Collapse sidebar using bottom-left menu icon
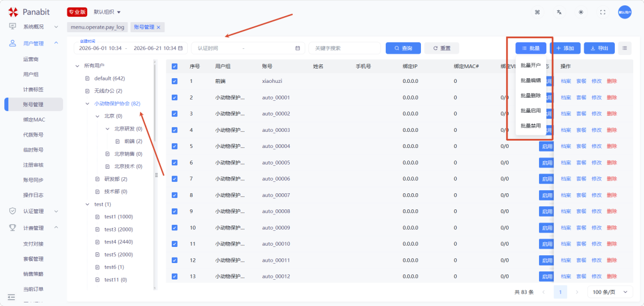 pos(11,297)
